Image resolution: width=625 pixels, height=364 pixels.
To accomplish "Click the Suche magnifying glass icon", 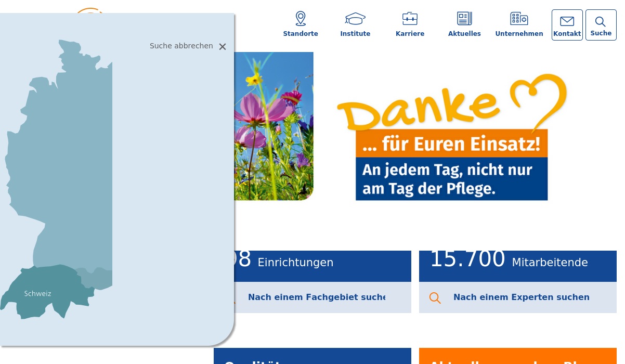I will tap(601, 22).
